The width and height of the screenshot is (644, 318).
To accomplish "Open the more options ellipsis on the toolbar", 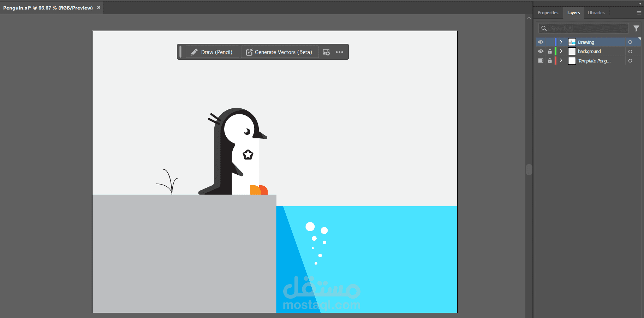I will 340,52.
